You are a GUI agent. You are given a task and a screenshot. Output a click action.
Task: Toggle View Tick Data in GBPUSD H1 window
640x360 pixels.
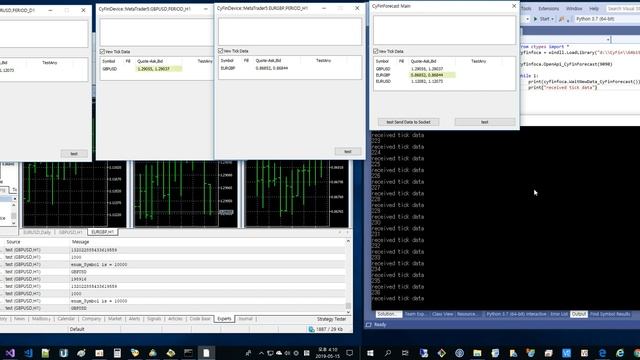pyautogui.click(x=102, y=52)
